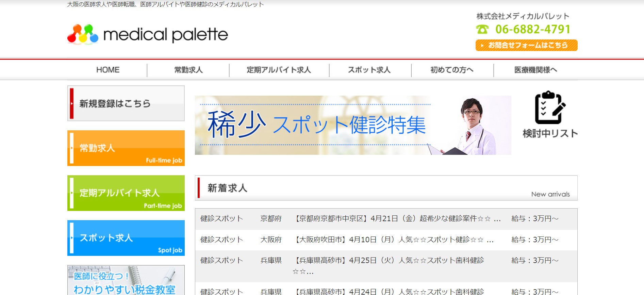Click 給与：3万円～ in the 4月25日 row
644x295 pixels.
[535, 261]
